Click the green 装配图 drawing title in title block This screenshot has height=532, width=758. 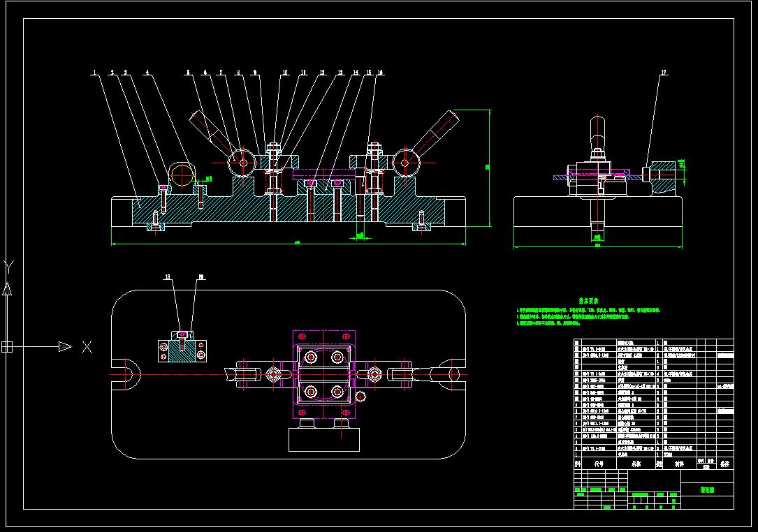click(x=707, y=490)
